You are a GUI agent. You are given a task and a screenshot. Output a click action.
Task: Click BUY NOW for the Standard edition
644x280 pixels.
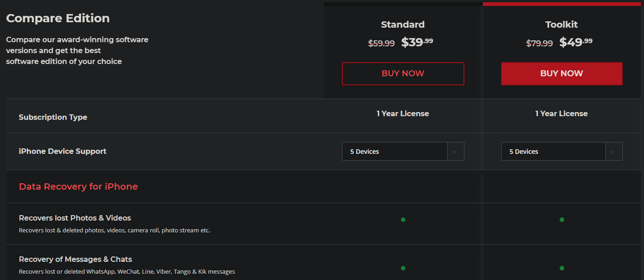[403, 74]
